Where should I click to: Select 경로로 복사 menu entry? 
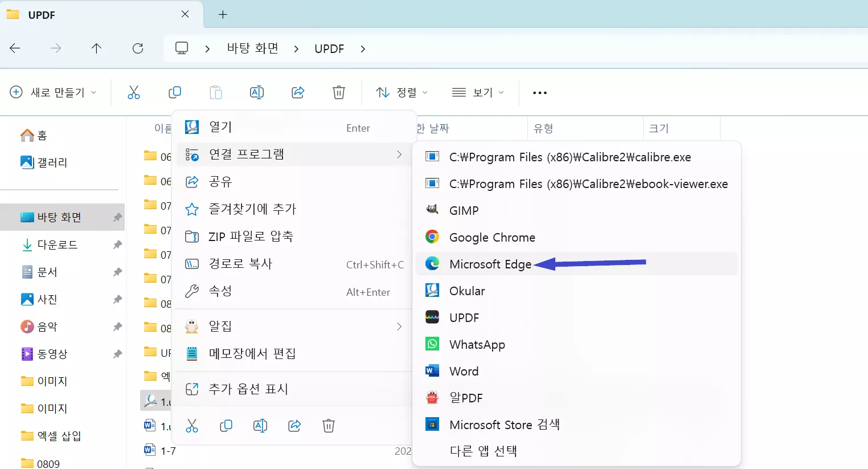[294, 264]
